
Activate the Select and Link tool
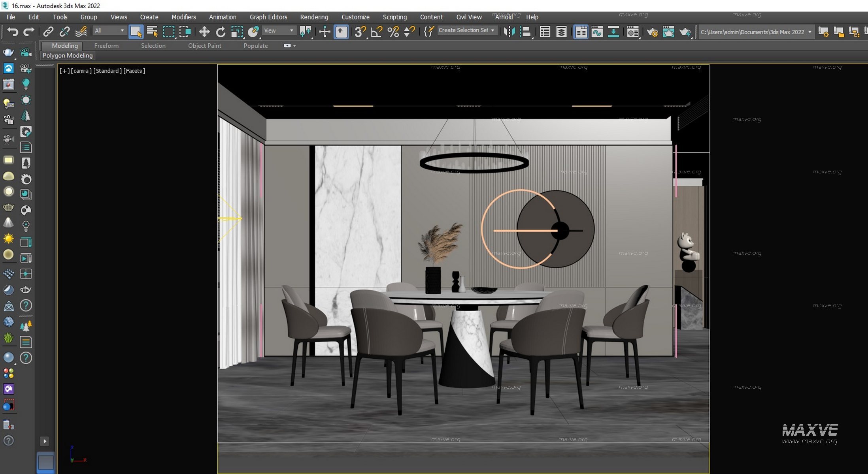[48, 32]
